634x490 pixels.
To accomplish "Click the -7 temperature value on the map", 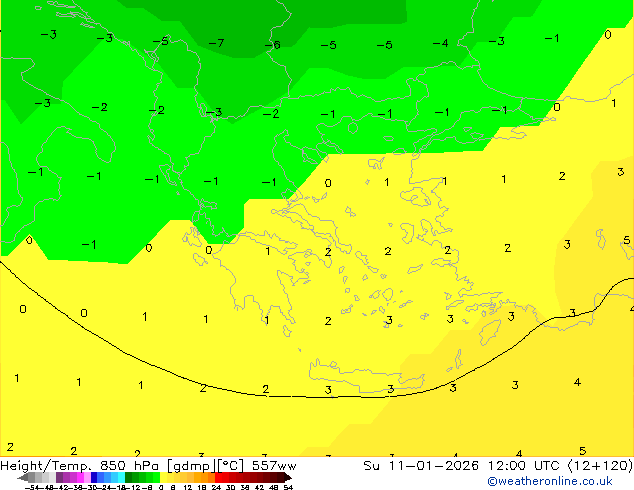I will click(x=216, y=43).
